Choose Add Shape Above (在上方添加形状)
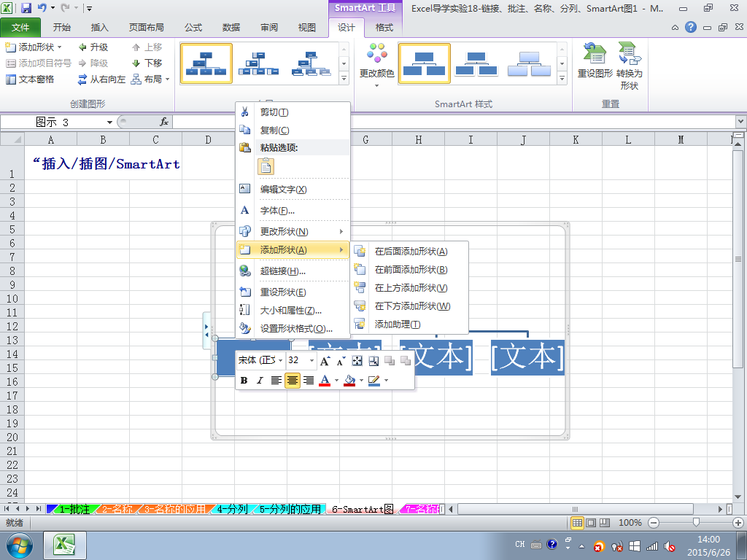This screenshot has width=747, height=560. (x=410, y=287)
